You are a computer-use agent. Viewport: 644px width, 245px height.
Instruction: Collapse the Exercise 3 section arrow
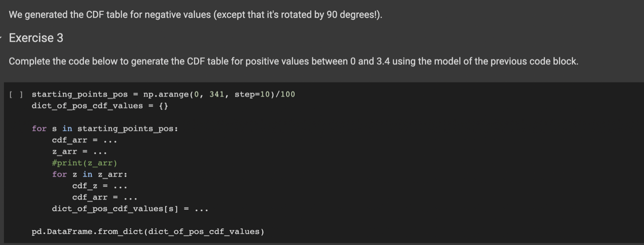click(1, 38)
